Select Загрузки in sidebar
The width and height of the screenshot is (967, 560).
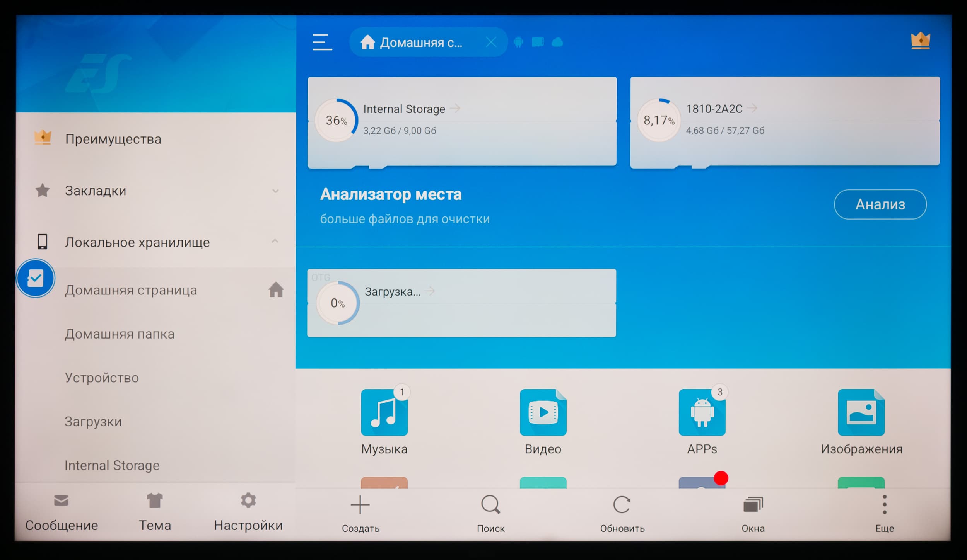pos(93,421)
